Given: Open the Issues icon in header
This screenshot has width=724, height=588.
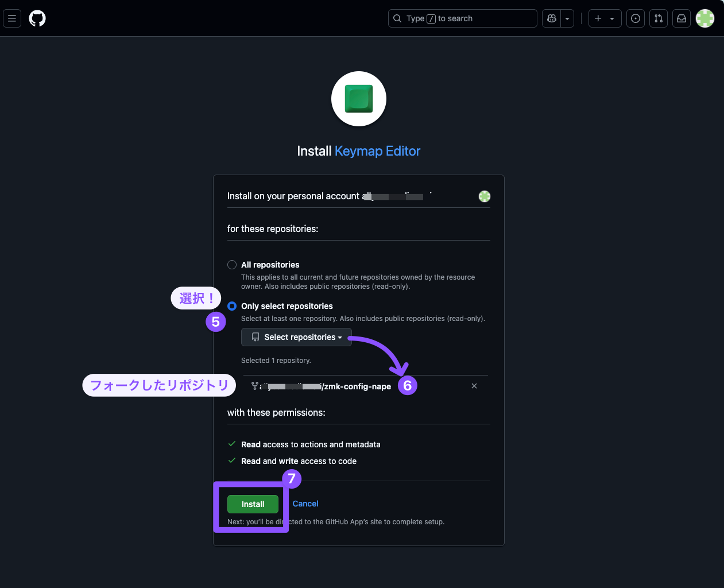Looking at the screenshot, I should click(x=636, y=18).
